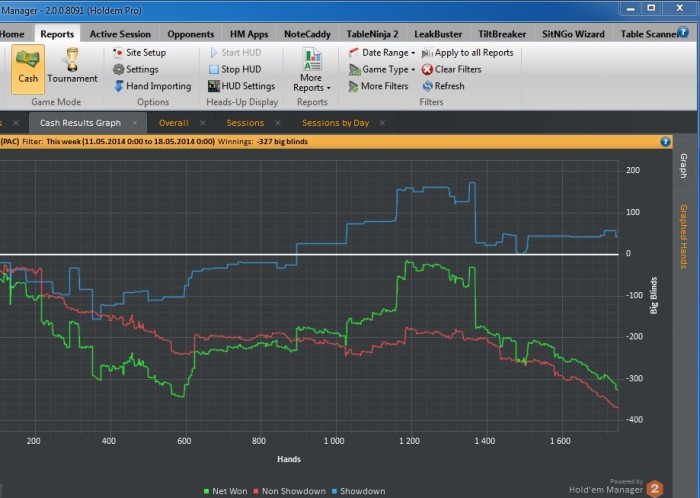
Task: Close the leftmost partially hidden report tab
Action: click(x=16, y=123)
